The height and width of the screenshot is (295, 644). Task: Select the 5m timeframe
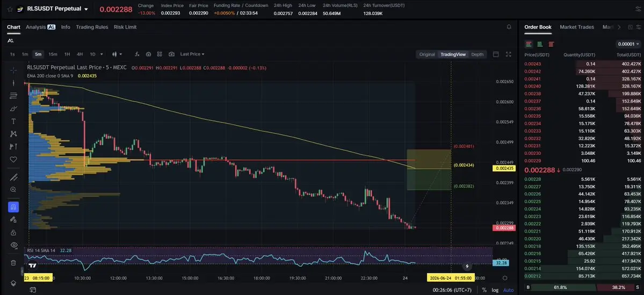tap(38, 54)
